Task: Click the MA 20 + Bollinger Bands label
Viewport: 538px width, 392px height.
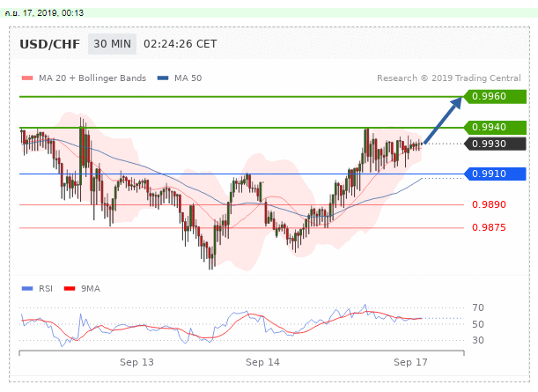Action: [92, 78]
